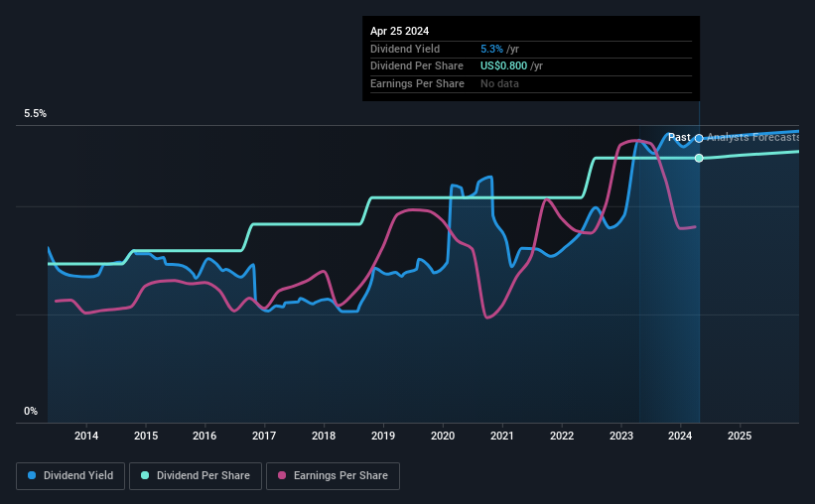Click the Dividend Per Share tooltip row label

tap(417, 66)
